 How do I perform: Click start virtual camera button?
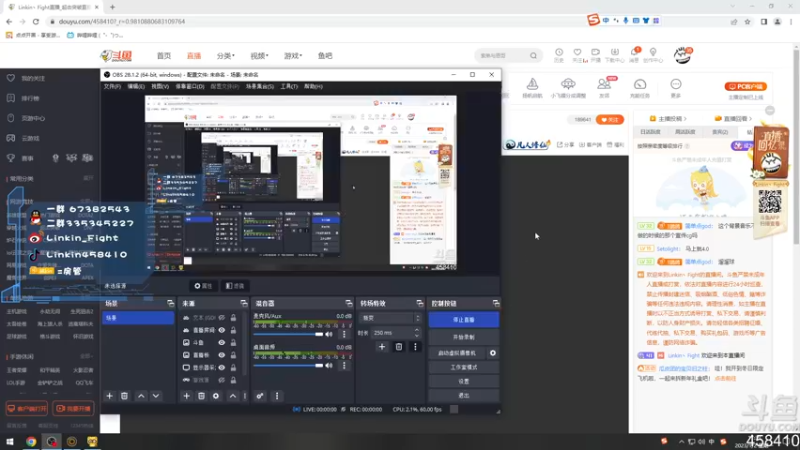[458, 353]
